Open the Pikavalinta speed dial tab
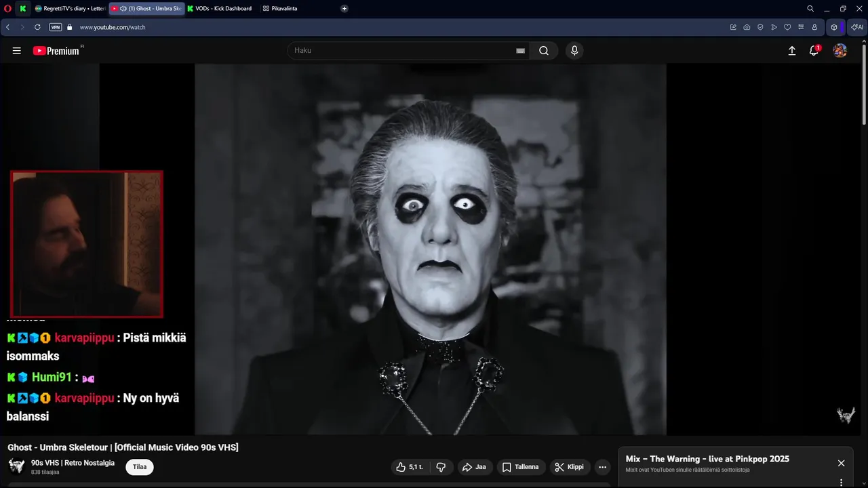The height and width of the screenshot is (488, 868). point(280,9)
